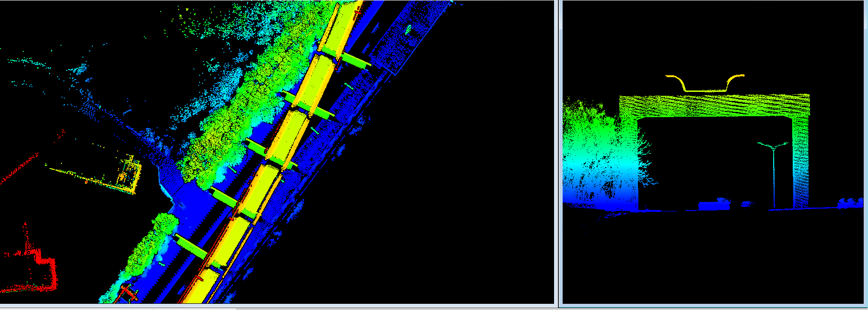Activate the cross-section point cloud viewport
Viewport: 868px width, 310px height.
point(713,152)
